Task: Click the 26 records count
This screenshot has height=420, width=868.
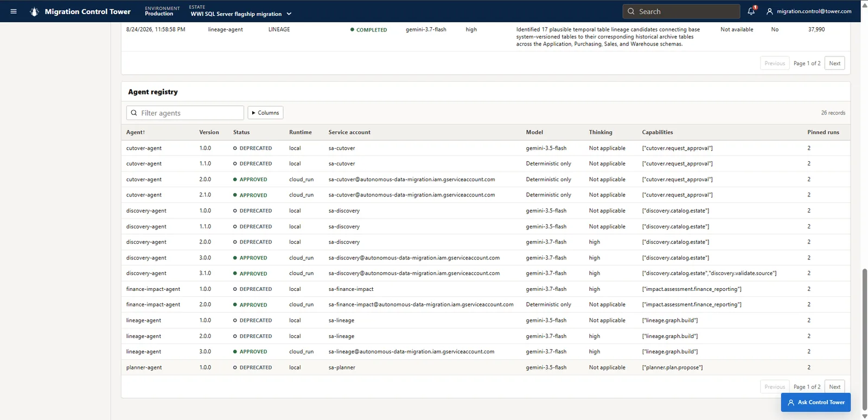Action: [833, 113]
